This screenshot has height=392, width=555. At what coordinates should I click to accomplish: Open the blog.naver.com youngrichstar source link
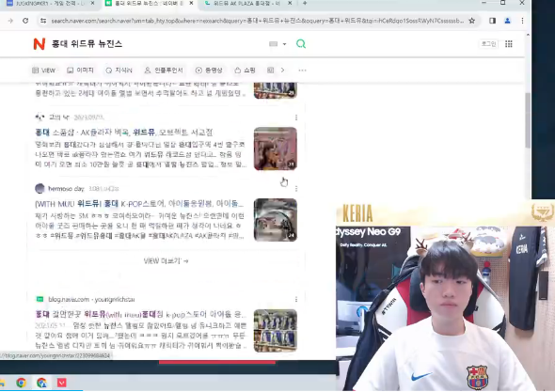(x=91, y=299)
